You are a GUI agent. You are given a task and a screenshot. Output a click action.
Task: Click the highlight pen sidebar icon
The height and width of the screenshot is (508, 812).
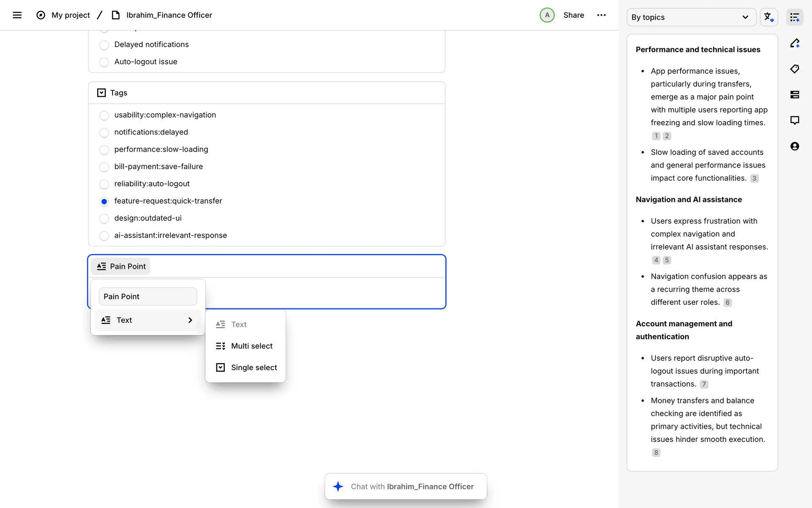tap(795, 43)
